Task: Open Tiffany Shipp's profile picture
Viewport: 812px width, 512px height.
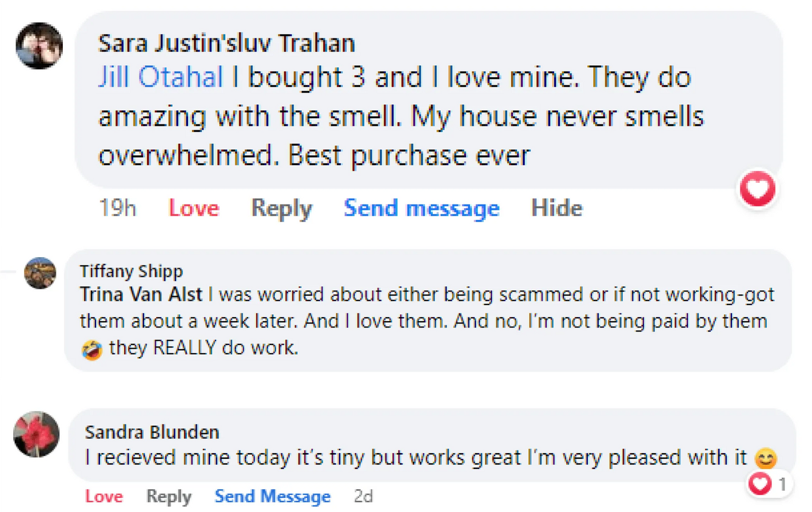Action: pyautogui.click(x=40, y=273)
